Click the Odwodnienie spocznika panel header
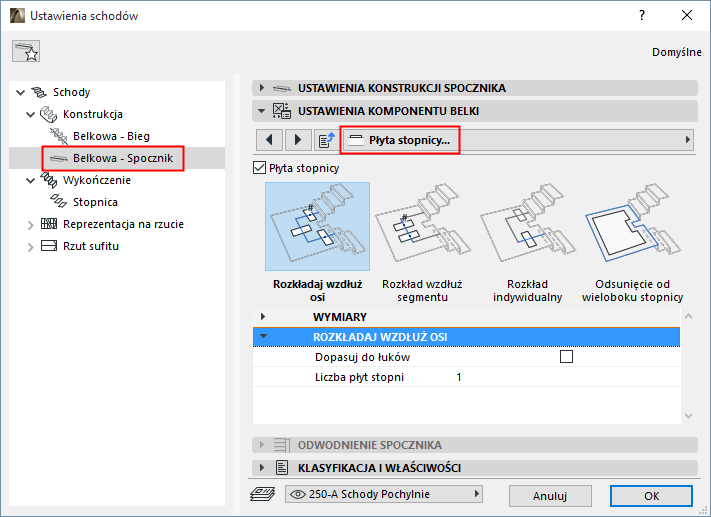This screenshot has width=711, height=517. pyautogui.click(x=475, y=445)
